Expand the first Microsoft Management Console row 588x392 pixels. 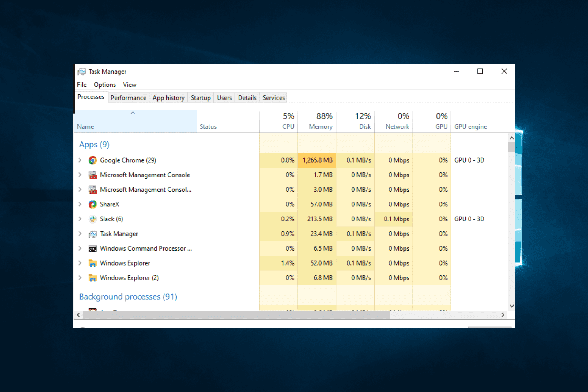[80, 175]
